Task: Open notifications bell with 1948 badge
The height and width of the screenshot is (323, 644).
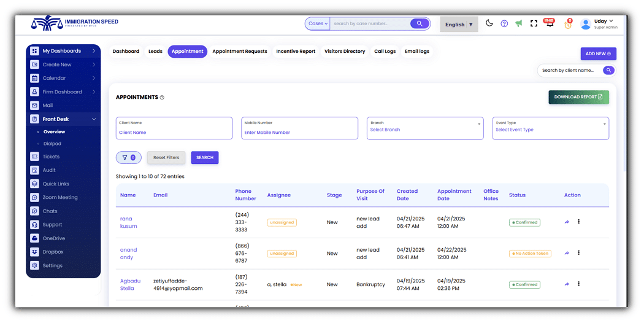Action: [x=549, y=23]
